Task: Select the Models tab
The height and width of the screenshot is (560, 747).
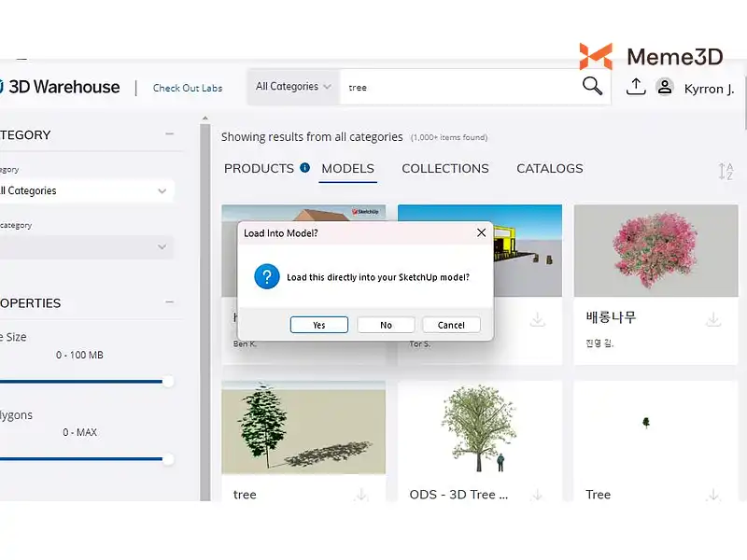Action: point(347,169)
